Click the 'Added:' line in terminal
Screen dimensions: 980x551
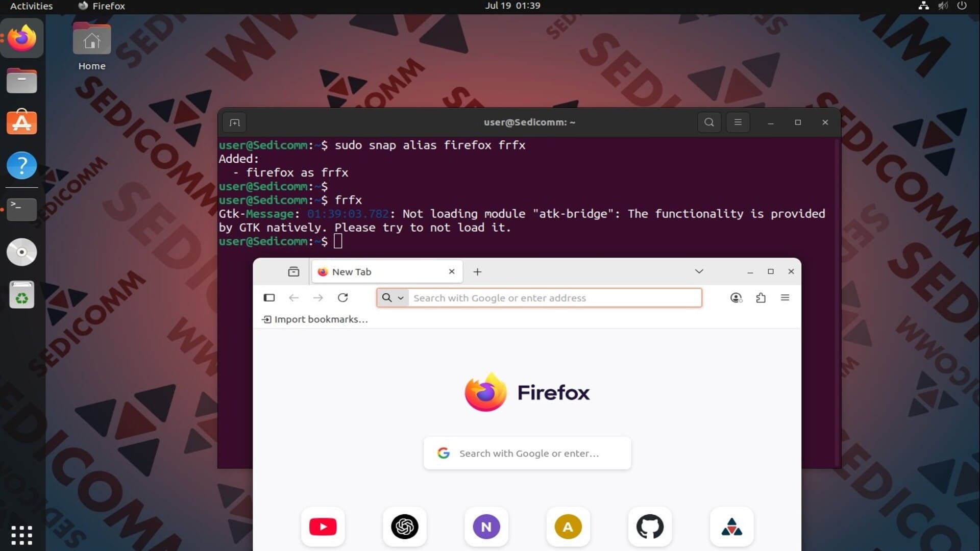click(x=239, y=159)
